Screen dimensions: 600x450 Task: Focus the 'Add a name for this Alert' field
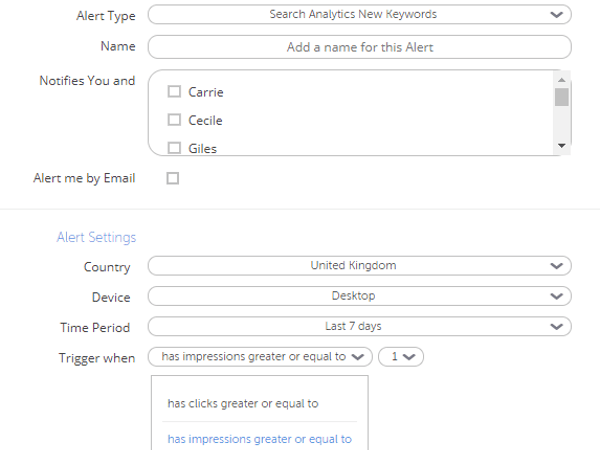point(360,47)
